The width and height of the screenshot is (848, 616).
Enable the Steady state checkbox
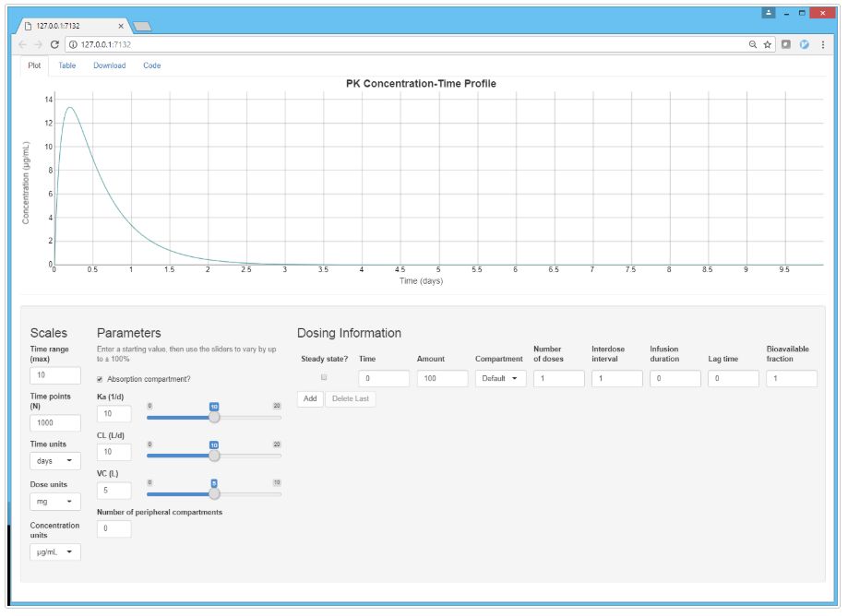pos(324,377)
